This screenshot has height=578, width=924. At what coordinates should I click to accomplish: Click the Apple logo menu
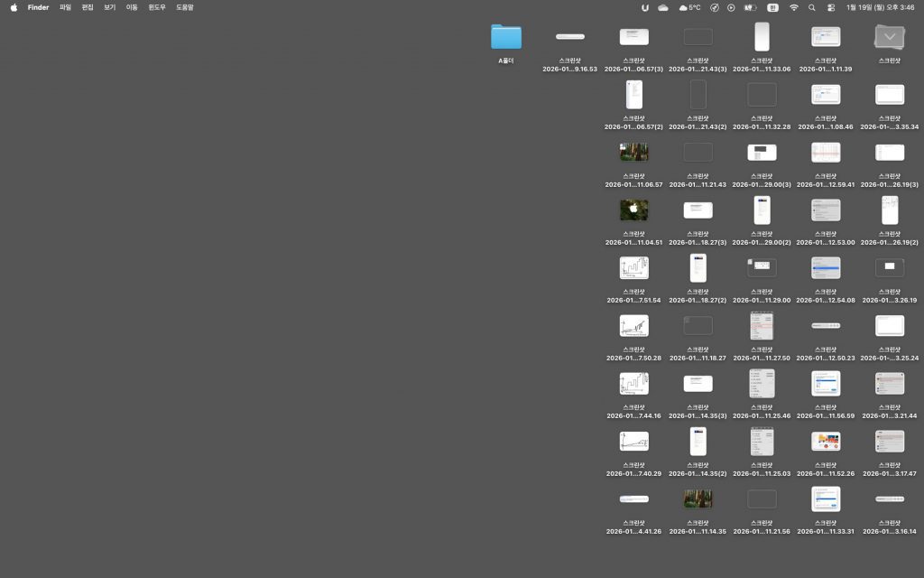pyautogui.click(x=14, y=7)
